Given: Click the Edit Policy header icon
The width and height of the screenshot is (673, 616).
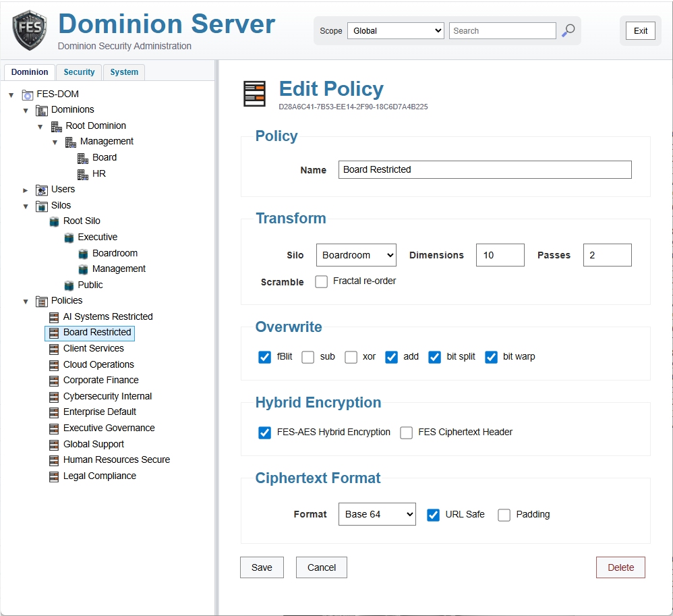Looking at the screenshot, I should 254,93.
